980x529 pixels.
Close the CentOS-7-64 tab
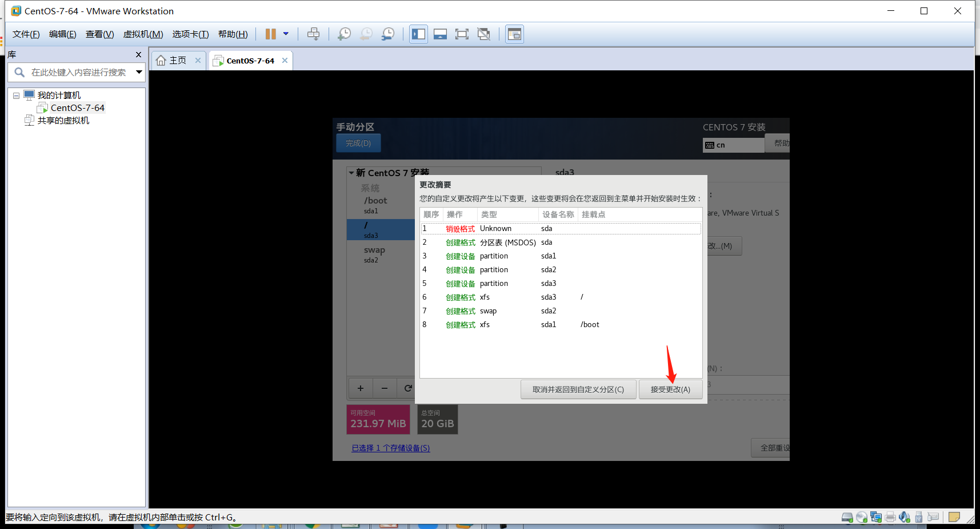pyautogui.click(x=285, y=60)
